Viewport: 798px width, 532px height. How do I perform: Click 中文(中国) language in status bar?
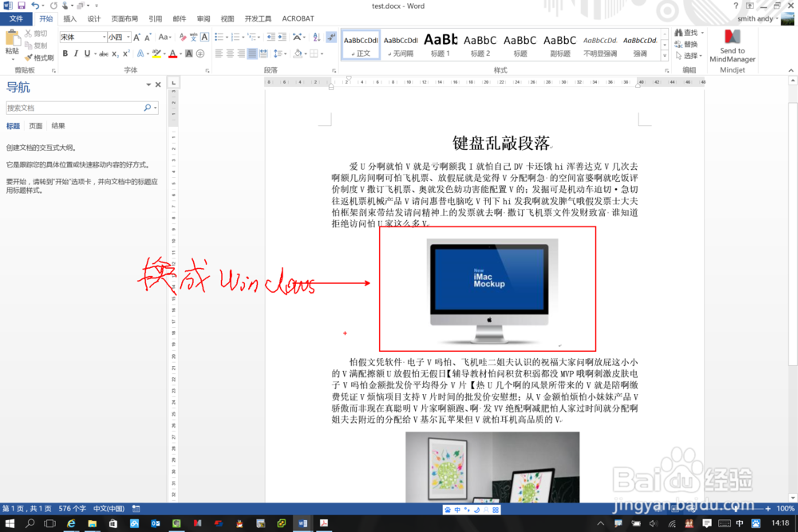pyautogui.click(x=109, y=508)
